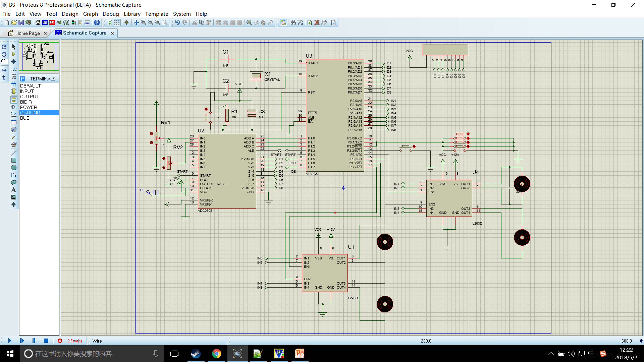Select the Component mode tool
Viewport: 644px width, 362px height.
14,54
